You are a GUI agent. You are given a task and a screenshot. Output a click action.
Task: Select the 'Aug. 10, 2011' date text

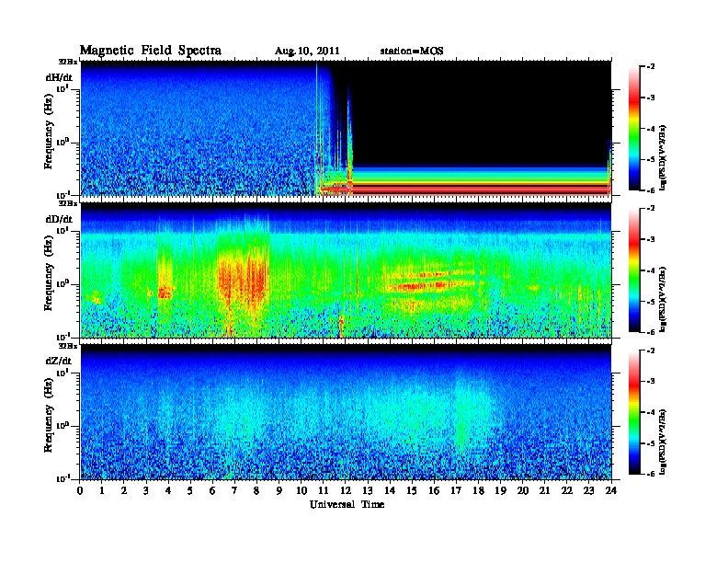[307, 52]
